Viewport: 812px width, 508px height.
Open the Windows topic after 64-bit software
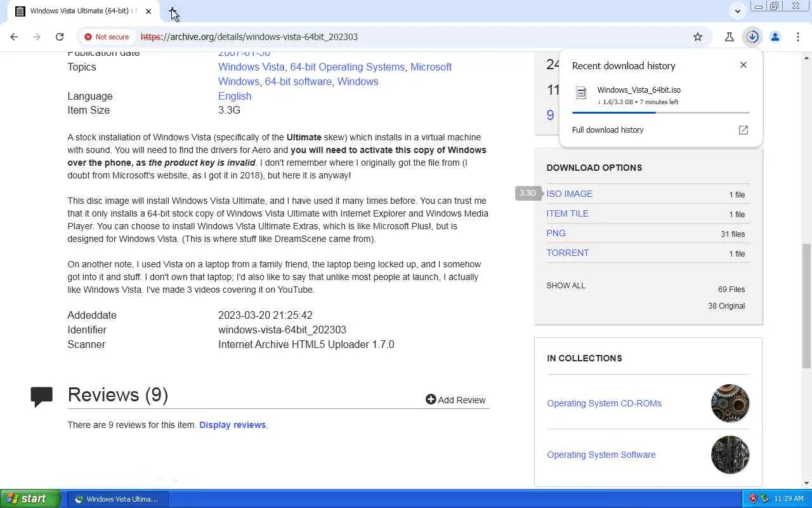358,81
